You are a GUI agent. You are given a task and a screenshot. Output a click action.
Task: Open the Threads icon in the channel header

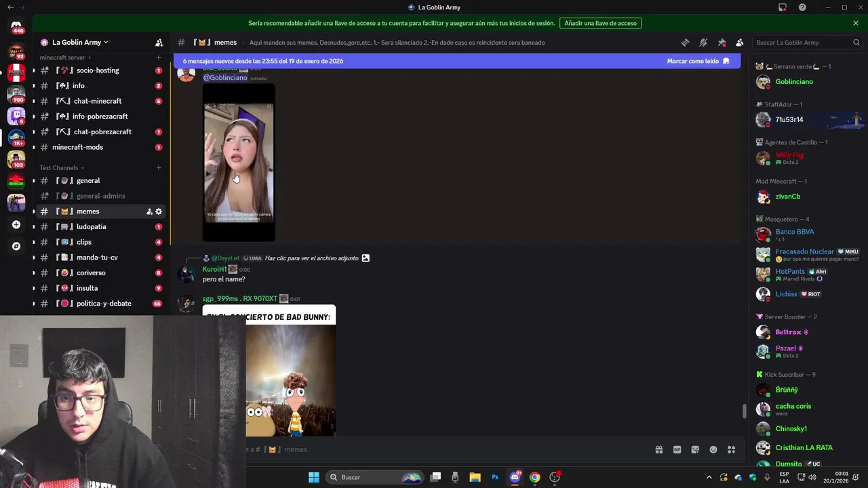point(685,42)
